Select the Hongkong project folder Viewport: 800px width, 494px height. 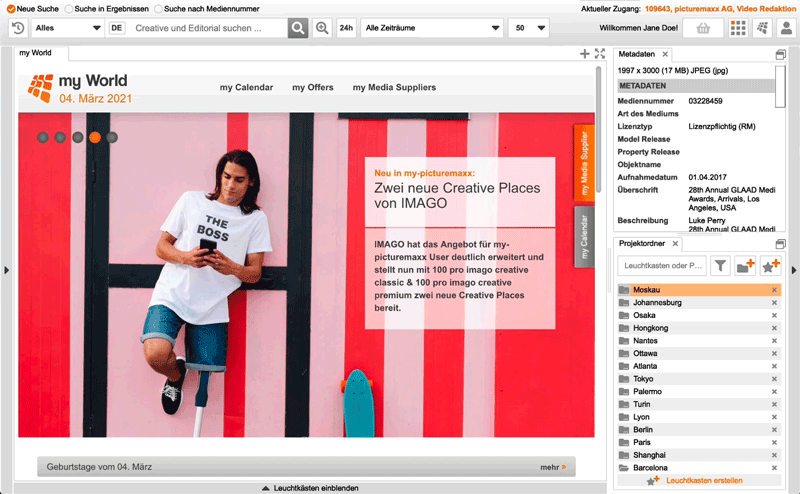pos(699,328)
